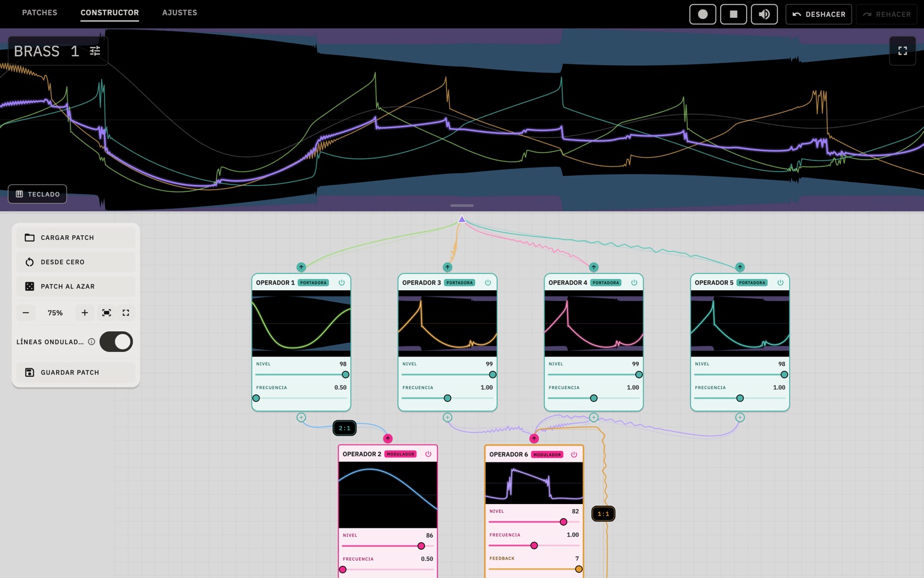Screen dimensions: 924x578
Task: Open the 2:1 ratio connection label
Action: pyautogui.click(x=345, y=428)
